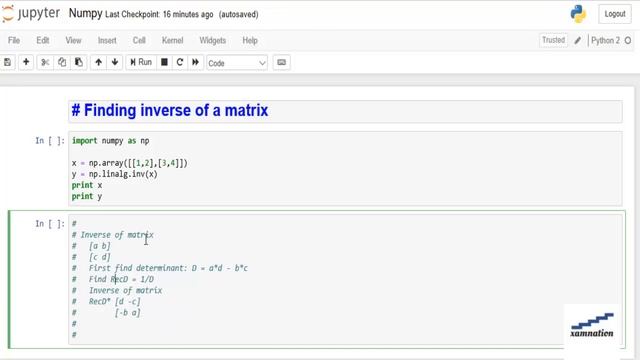This screenshot has height=360, width=640.
Task: Click the Jupyter logo
Action: pos(31,13)
